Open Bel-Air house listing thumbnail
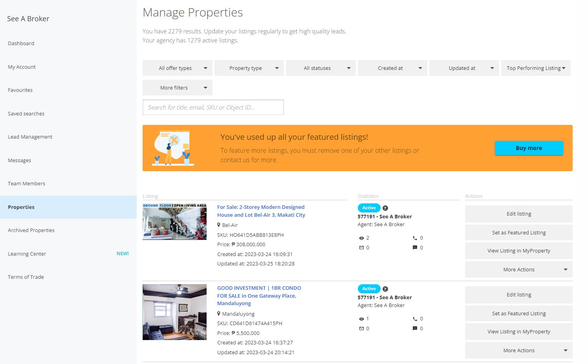 [174, 221]
